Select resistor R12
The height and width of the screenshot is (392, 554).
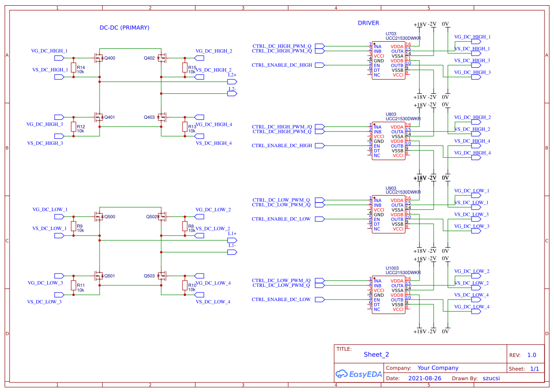pyautogui.click(x=73, y=126)
